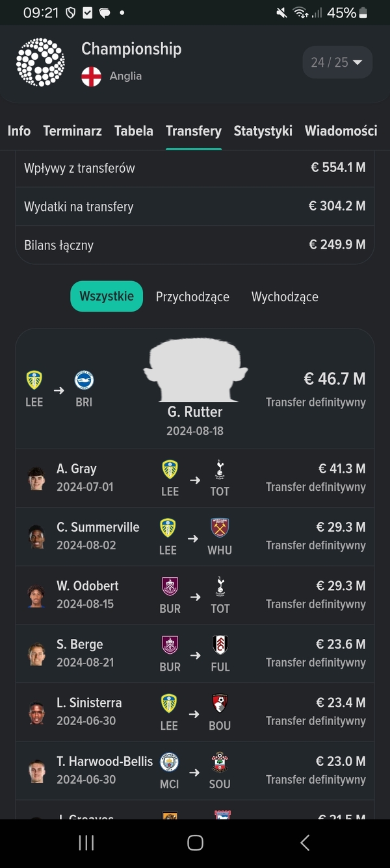
Task: Open the Statystyki tab
Action: (x=263, y=131)
